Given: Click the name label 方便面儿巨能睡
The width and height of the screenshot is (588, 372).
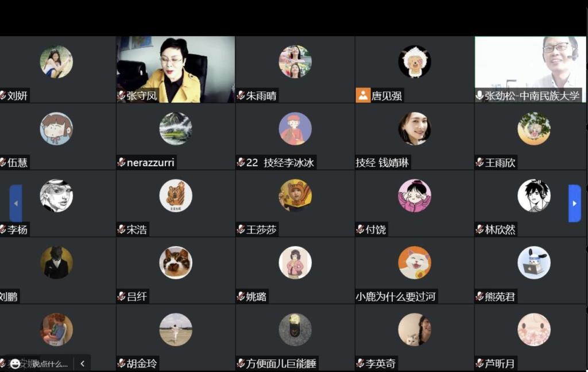Looking at the screenshot, I should [281, 363].
